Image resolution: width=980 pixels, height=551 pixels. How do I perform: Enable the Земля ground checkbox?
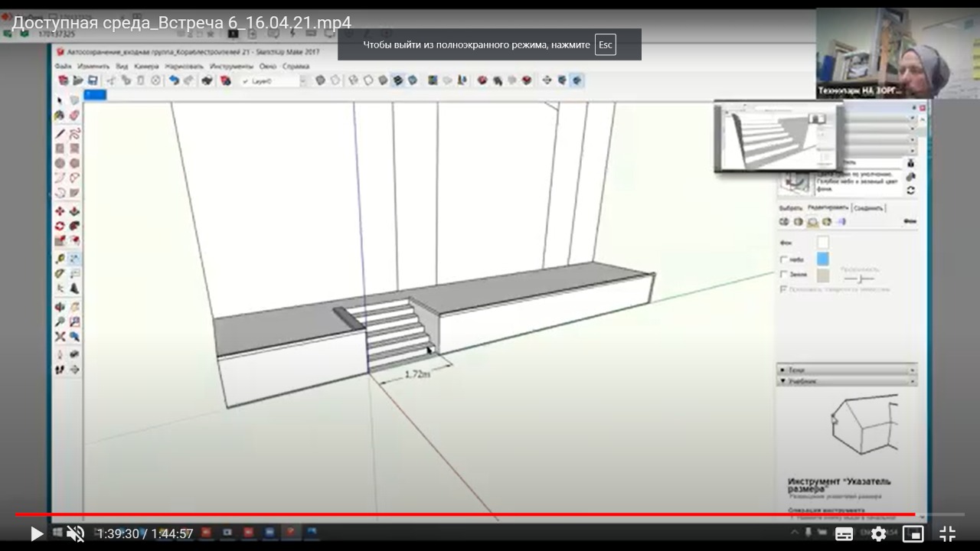point(783,274)
